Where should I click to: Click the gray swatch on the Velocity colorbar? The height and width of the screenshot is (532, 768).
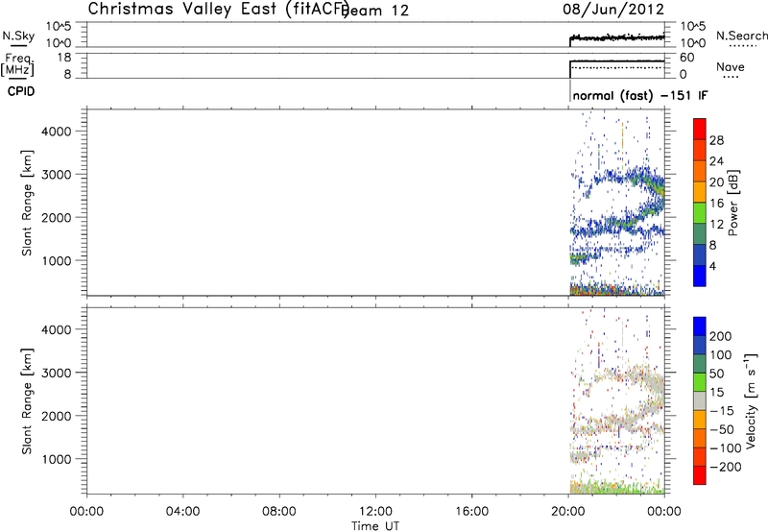coord(700,401)
